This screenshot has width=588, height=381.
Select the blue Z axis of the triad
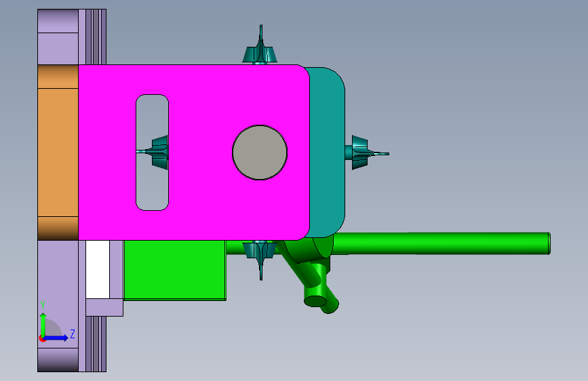[x=56, y=338]
